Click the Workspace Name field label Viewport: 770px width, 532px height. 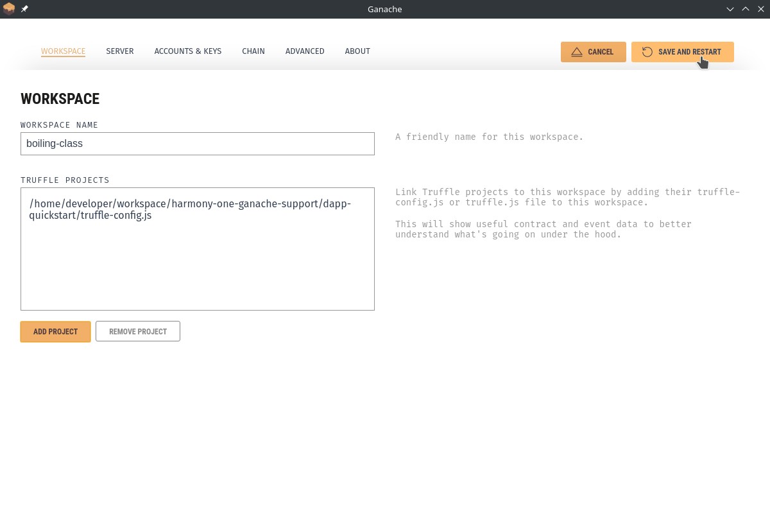click(60, 125)
